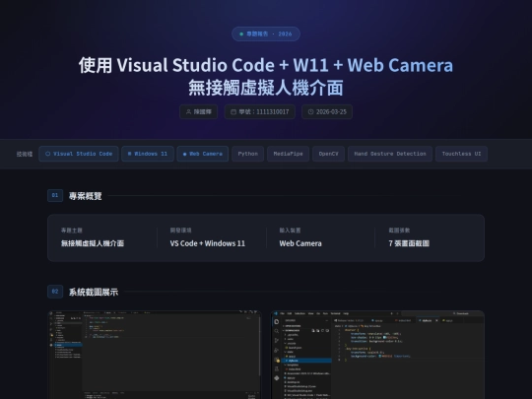Click the person icon in author chip
This screenshot has width=532, height=399.
coord(188,112)
